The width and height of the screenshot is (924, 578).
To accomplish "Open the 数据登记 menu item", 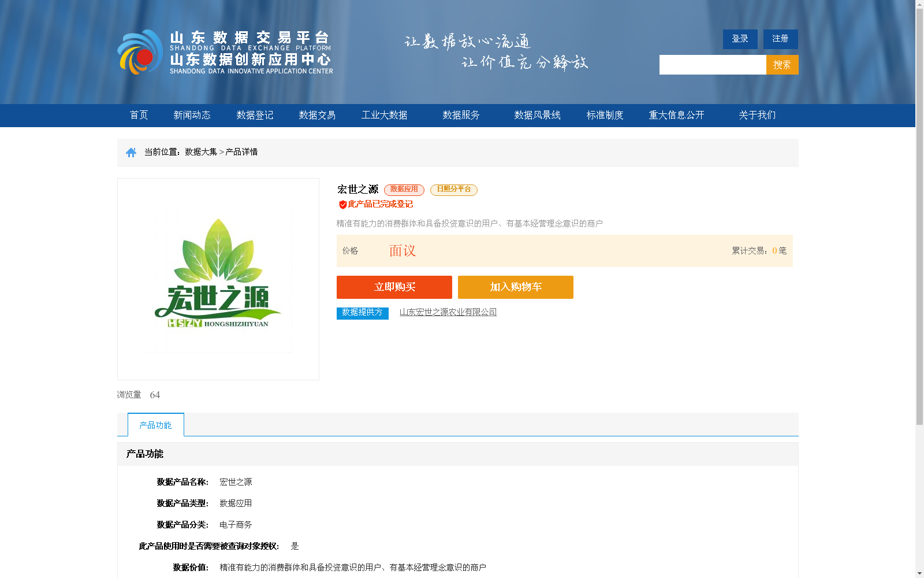I will (x=255, y=115).
